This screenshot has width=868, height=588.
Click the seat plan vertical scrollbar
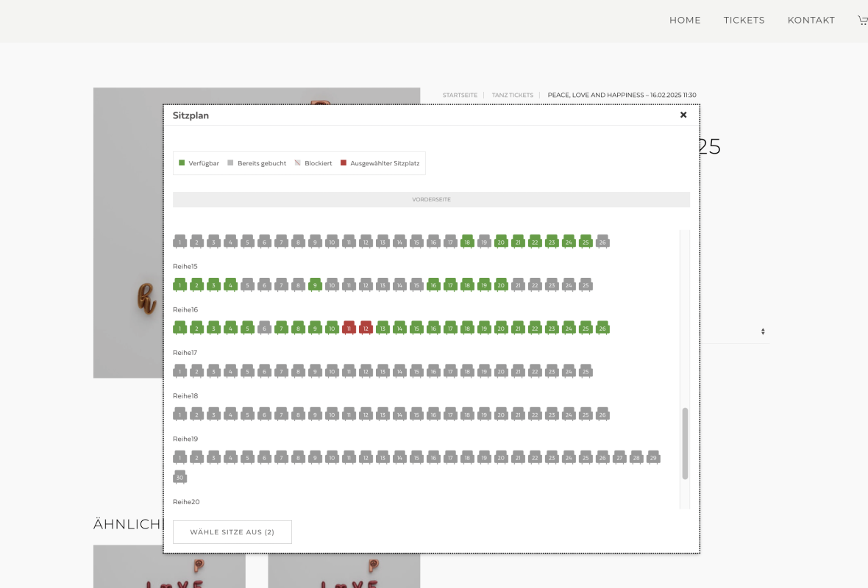(x=685, y=443)
